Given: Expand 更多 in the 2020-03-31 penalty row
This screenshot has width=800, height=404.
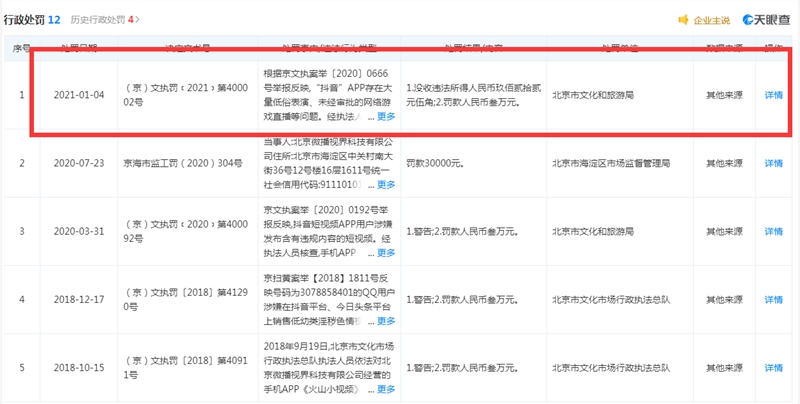Looking at the screenshot, I should point(386,255).
